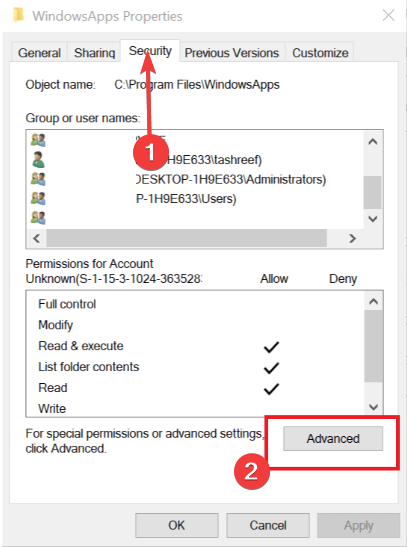Image resolution: width=407 pixels, height=547 pixels.
Task: Confirm with the OK button
Action: (x=177, y=525)
